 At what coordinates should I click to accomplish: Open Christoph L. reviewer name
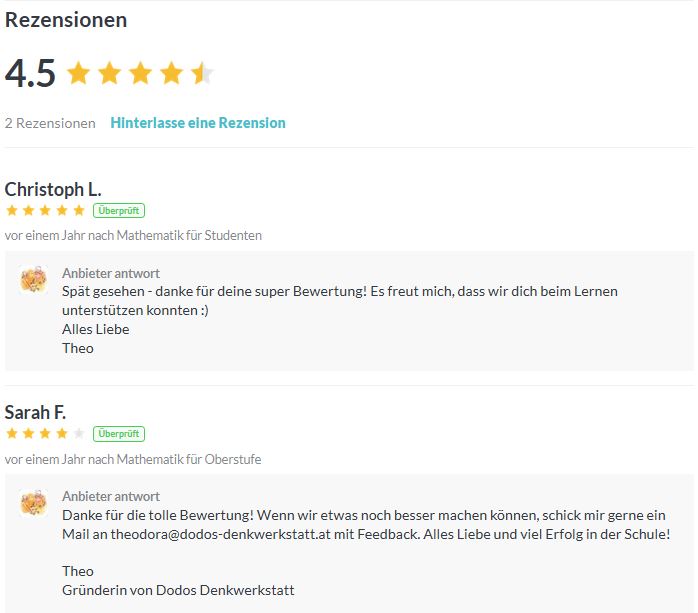point(53,190)
